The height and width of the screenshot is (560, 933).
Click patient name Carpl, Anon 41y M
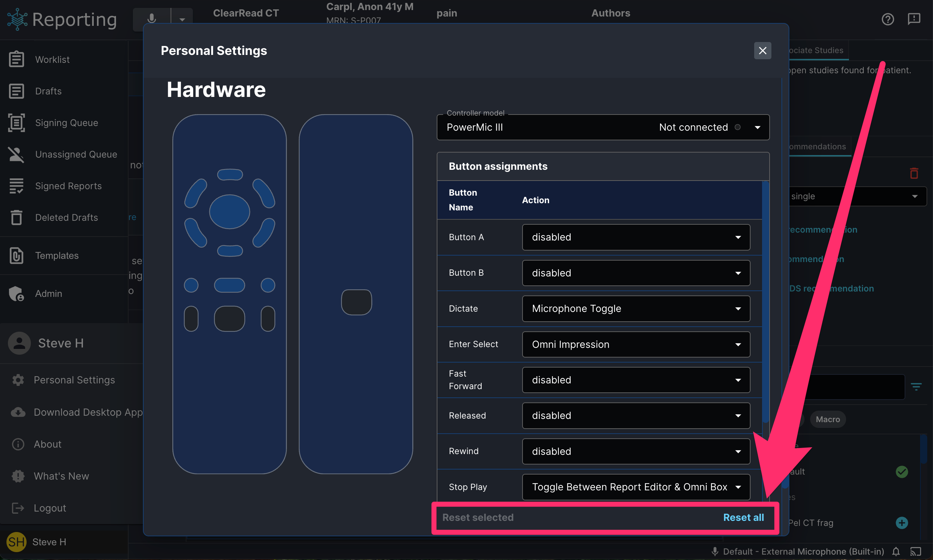(x=370, y=6)
